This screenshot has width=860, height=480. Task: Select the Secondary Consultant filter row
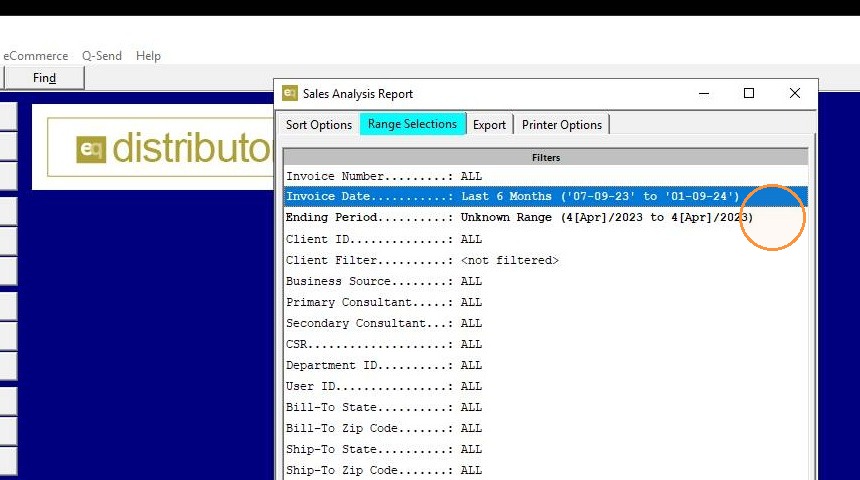point(546,323)
